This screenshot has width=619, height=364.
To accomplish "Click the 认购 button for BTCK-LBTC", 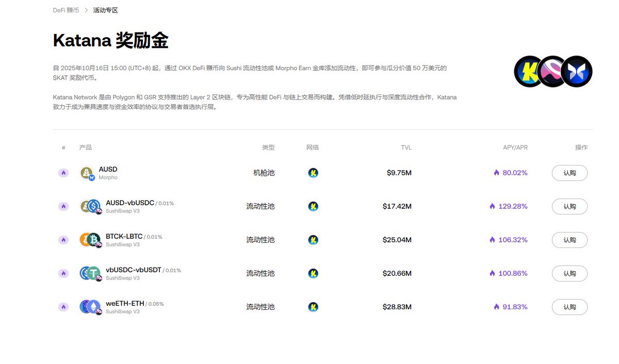I will 569,240.
